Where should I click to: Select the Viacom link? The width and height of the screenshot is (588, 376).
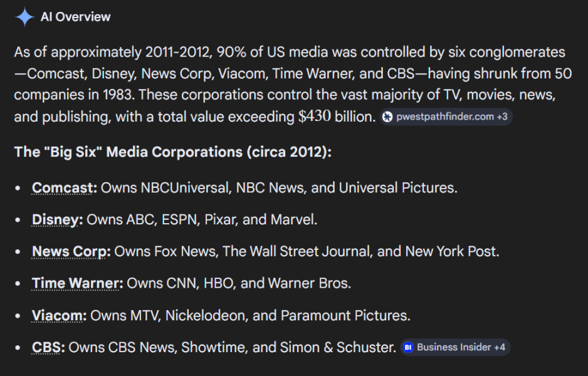click(57, 316)
